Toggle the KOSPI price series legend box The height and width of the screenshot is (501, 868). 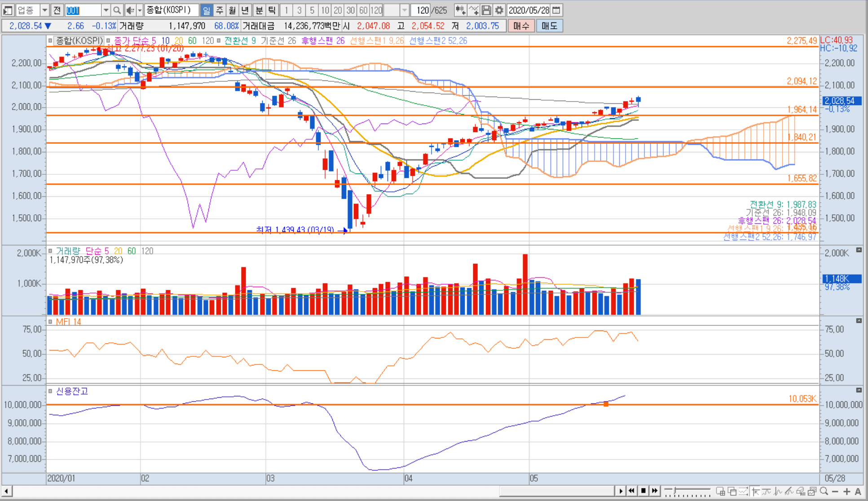pos(50,40)
